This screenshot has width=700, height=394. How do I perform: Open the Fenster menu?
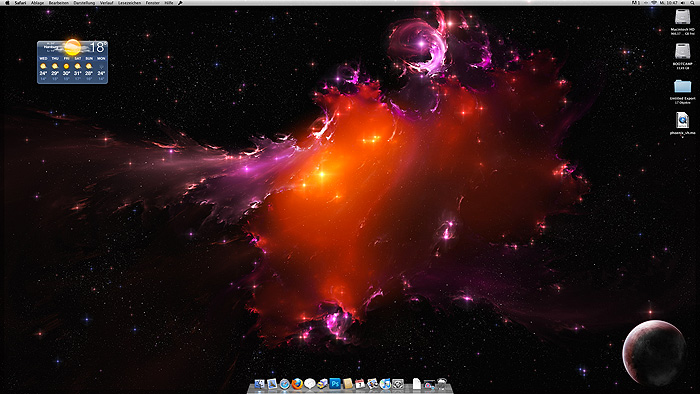click(x=153, y=3)
